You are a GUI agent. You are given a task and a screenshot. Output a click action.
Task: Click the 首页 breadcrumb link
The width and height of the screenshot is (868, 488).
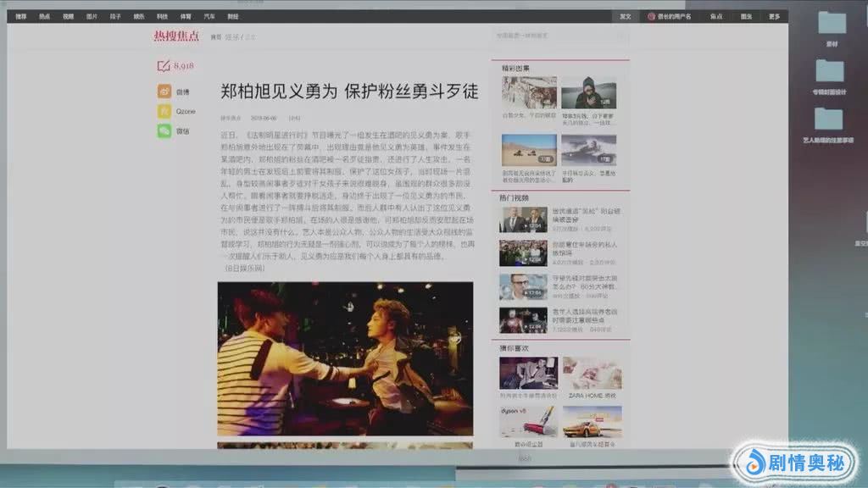(x=216, y=37)
